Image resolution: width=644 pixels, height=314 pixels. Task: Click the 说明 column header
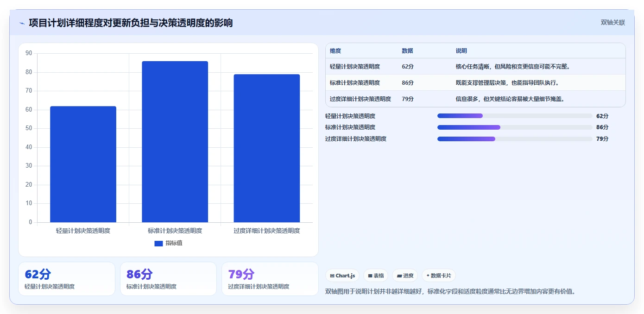(461, 51)
